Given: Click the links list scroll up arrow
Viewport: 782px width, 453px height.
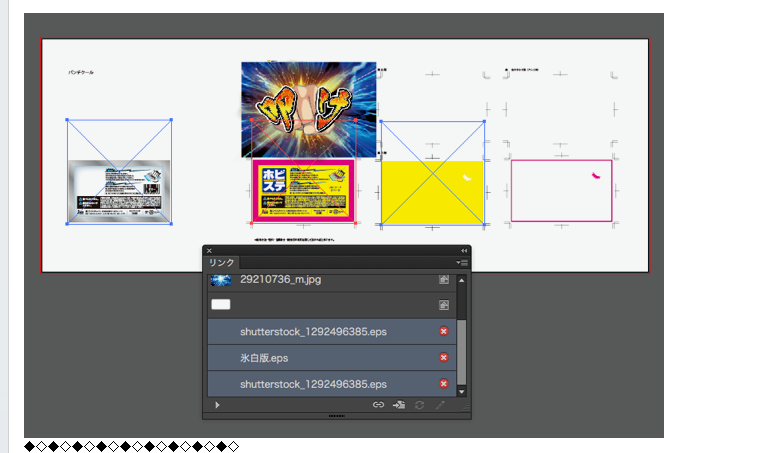Looking at the screenshot, I should pyautogui.click(x=462, y=280).
